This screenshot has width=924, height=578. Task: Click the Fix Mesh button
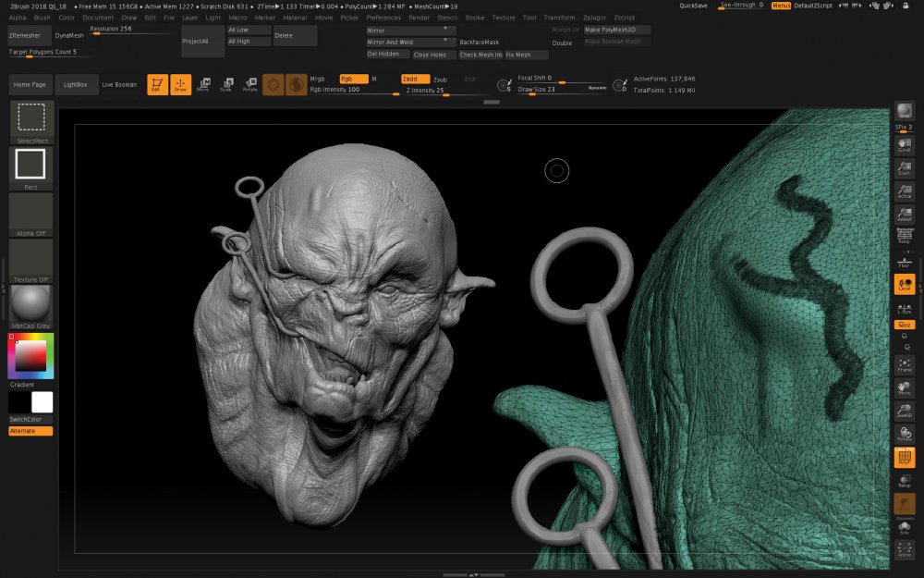coord(527,55)
